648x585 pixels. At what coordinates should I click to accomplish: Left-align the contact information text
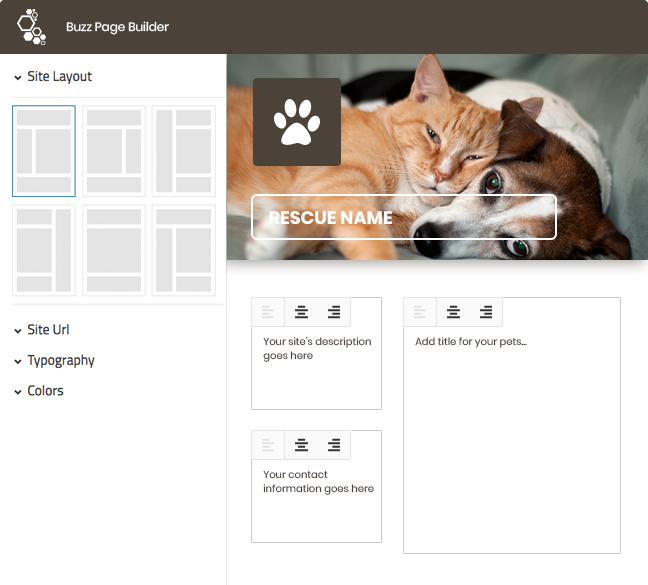268,445
